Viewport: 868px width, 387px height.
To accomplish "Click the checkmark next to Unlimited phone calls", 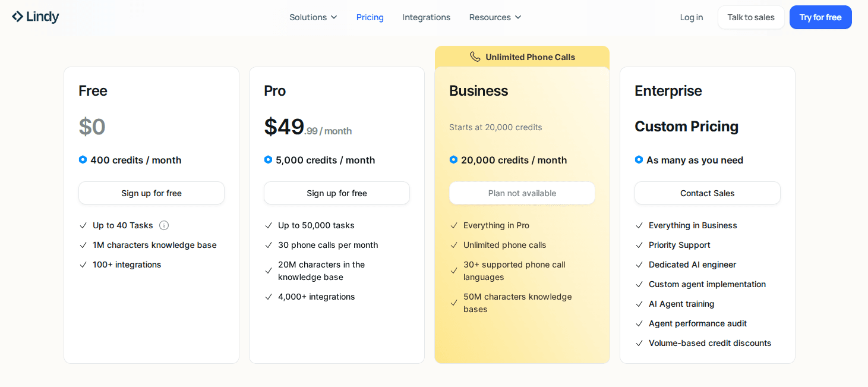I will click(x=454, y=245).
